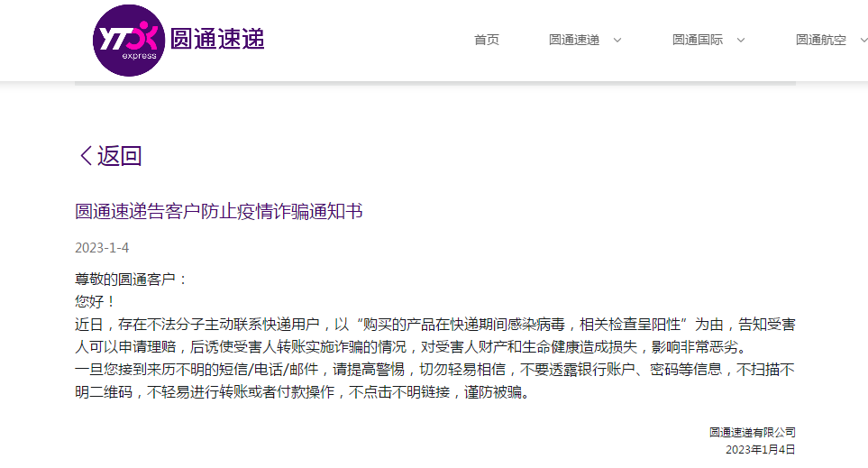The height and width of the screenshot is (468, 868).
Task: Click the line 您好！
Action: point(96,301)
